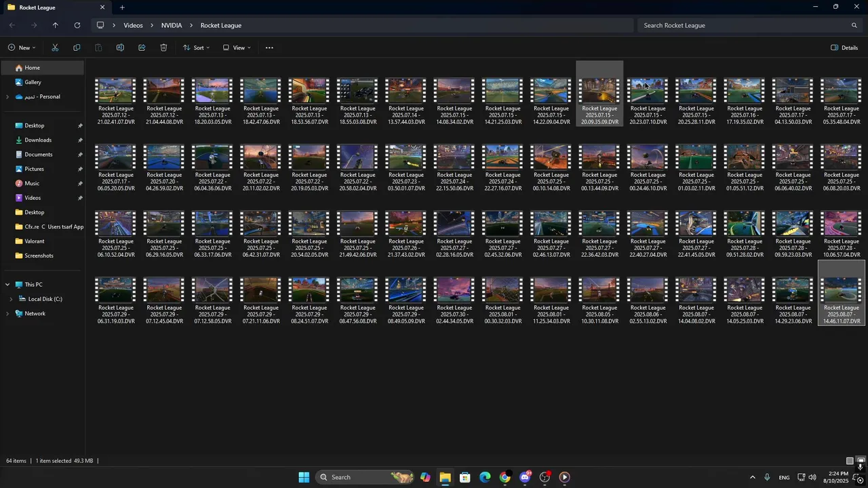Click Videos in the breadcrumb path
Viewport: 868px width, 488px height.
[x=133, y=25]
